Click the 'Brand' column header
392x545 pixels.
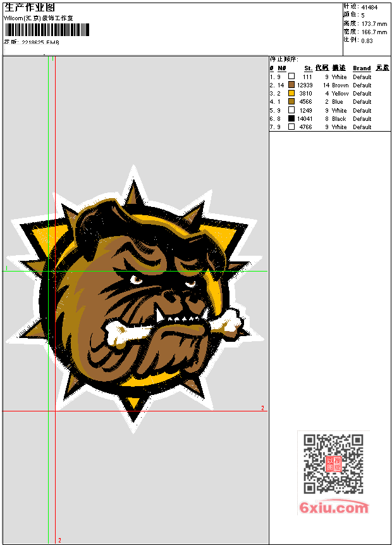coord(362,68)
